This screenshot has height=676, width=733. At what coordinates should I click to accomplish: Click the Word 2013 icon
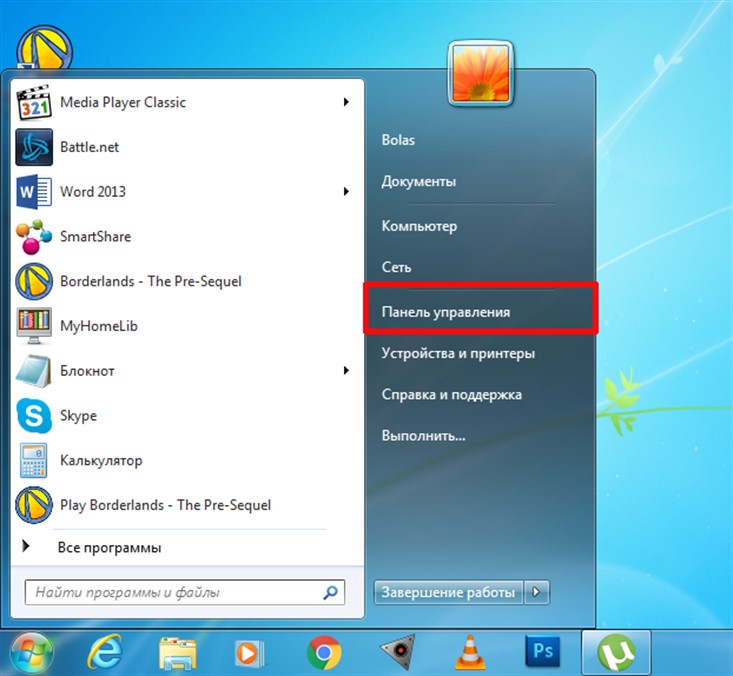pos(34,192)
